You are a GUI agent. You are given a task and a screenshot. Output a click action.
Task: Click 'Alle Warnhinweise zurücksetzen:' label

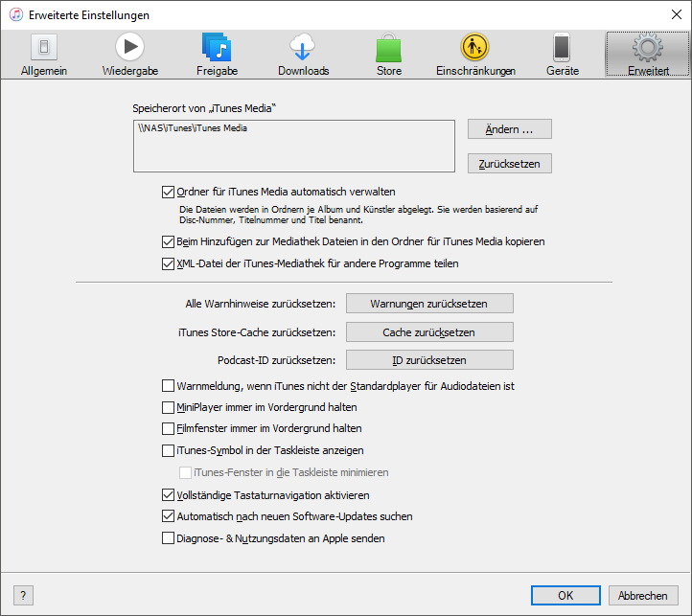pos(261,304)
